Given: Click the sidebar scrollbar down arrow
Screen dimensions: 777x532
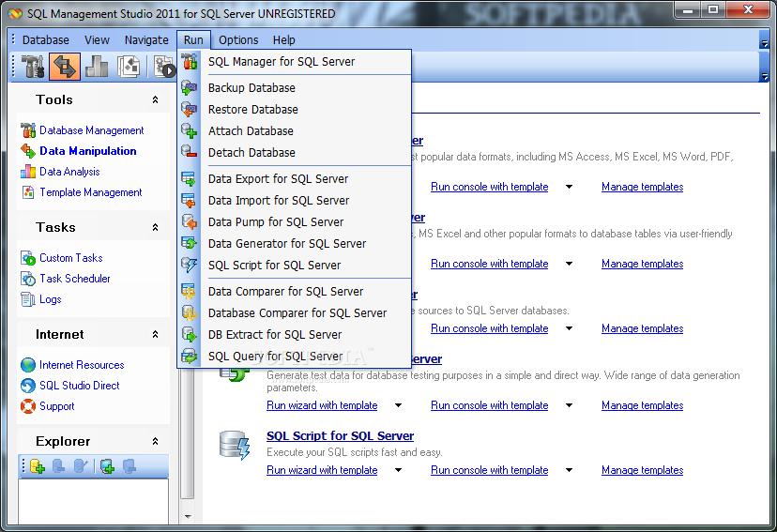Looking at the screenshot, I should click(x=187, y=515).
